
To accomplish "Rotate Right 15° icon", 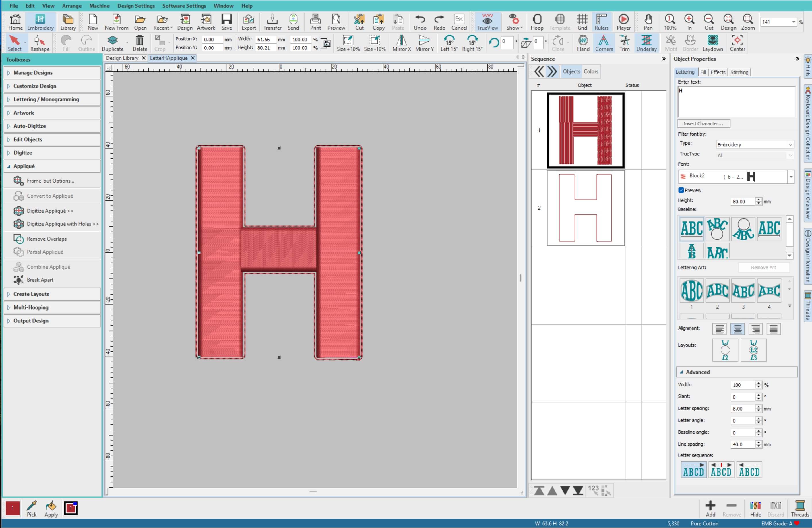I will [x=472, y=43].
